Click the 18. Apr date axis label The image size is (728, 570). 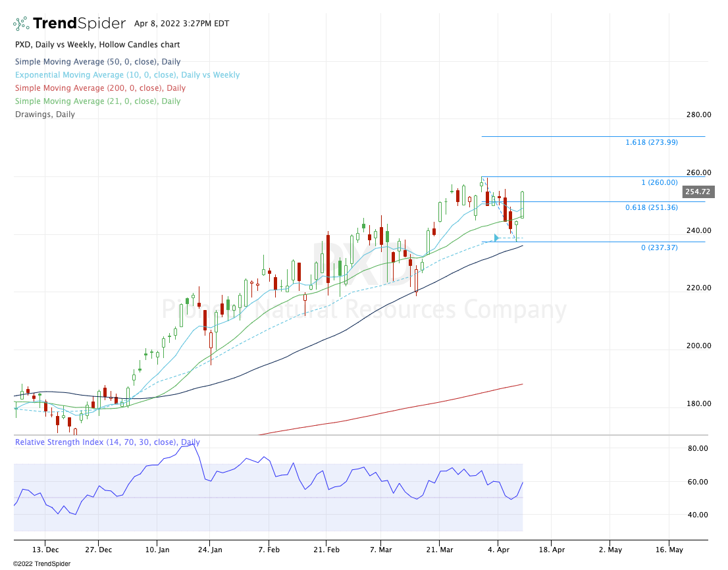(x=552, y=550)
